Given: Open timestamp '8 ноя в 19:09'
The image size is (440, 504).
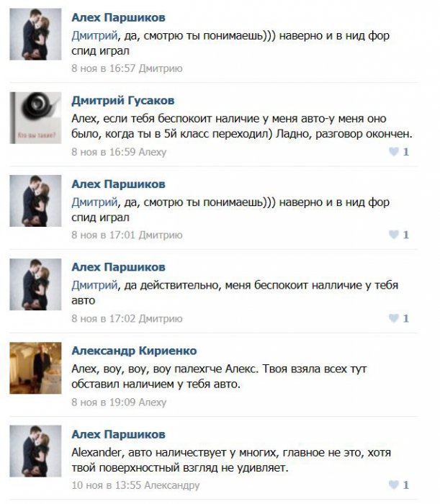Looking at the screenshot, I should (103, 402).
